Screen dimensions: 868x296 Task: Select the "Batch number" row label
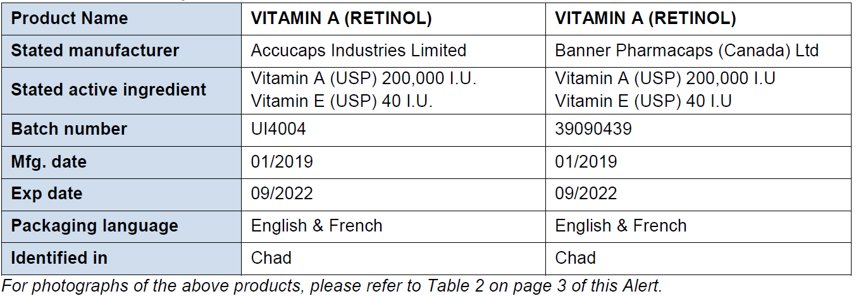pos(69,129)
